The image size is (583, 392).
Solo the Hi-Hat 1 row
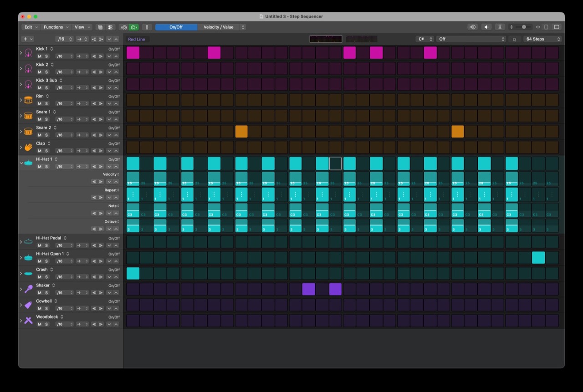tap(46, 167)
